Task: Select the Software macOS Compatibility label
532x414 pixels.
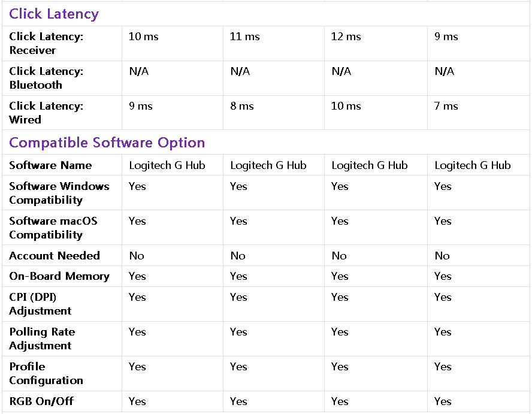Action: tap(53, 228)
